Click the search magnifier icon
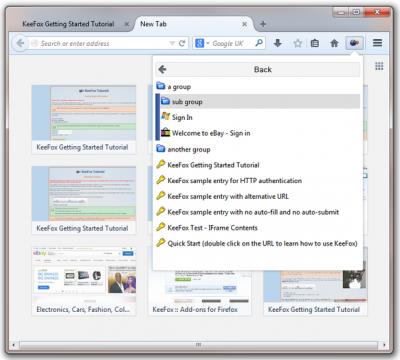Screen dimensions: 400x360 click(259, 43)
